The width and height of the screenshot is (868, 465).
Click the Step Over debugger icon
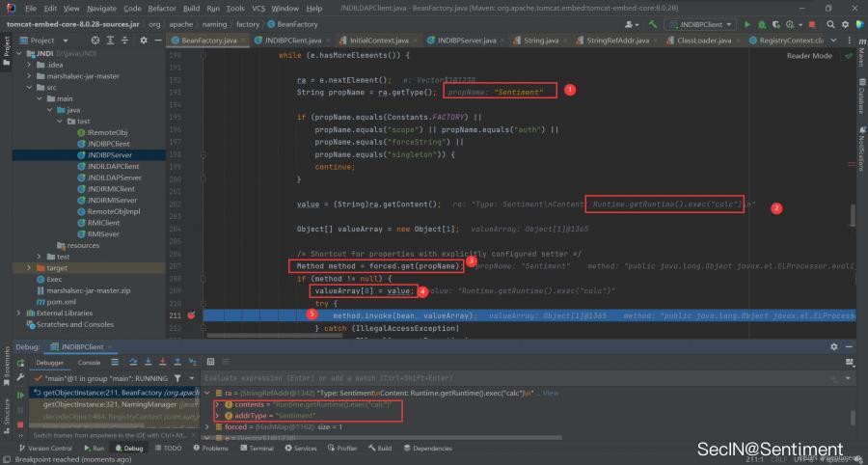(x=131, y=363)
